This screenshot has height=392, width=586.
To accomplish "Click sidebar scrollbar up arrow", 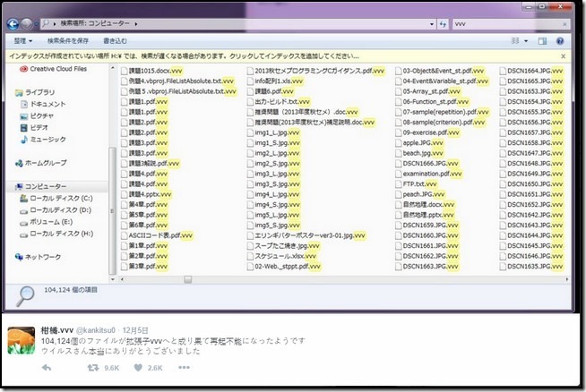I will pyautogui.click(x=113, y=68).
